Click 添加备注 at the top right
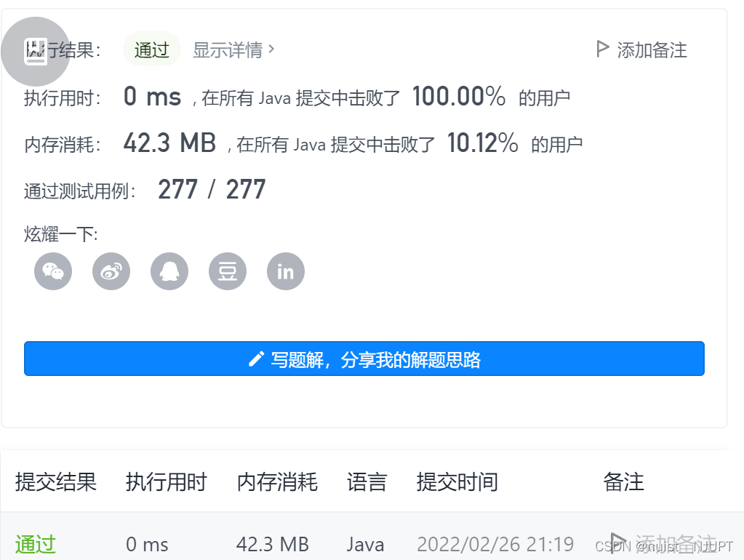The image size is (744, 560). click(x=652, y=49)
